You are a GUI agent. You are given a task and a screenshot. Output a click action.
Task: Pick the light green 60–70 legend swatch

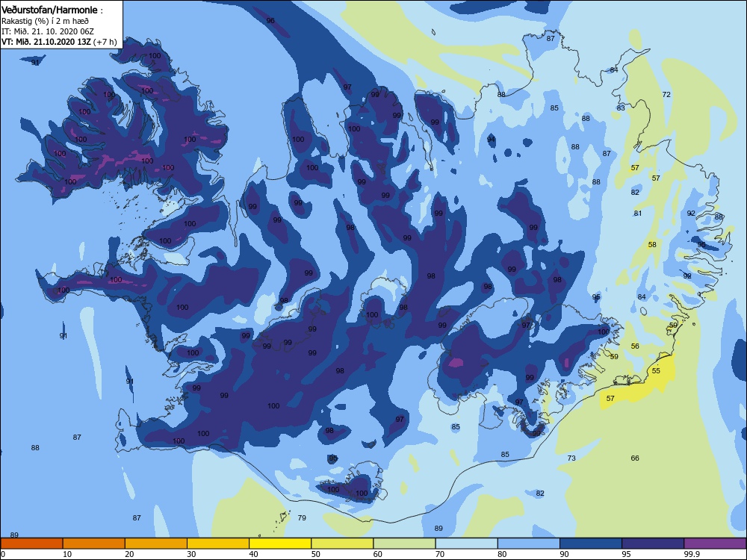pyautogui.click(x=404, y=544)
